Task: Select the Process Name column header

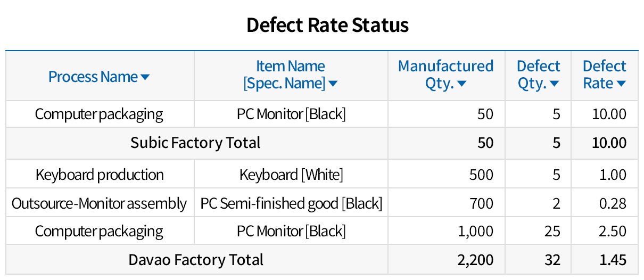Action: tap(93, 77)
